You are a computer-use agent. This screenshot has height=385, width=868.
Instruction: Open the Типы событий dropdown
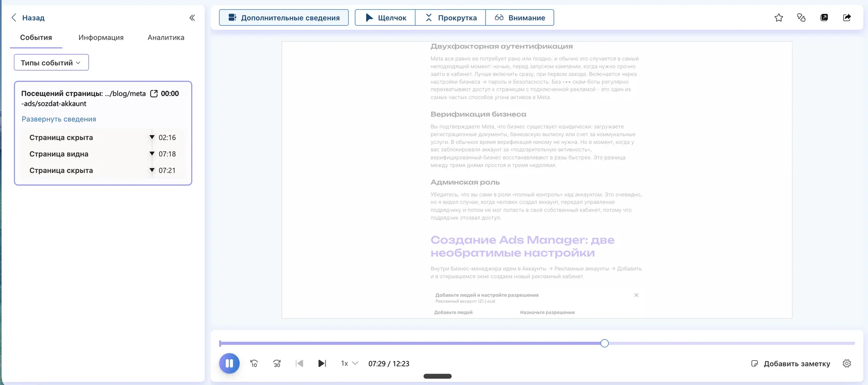click(51, 62)
